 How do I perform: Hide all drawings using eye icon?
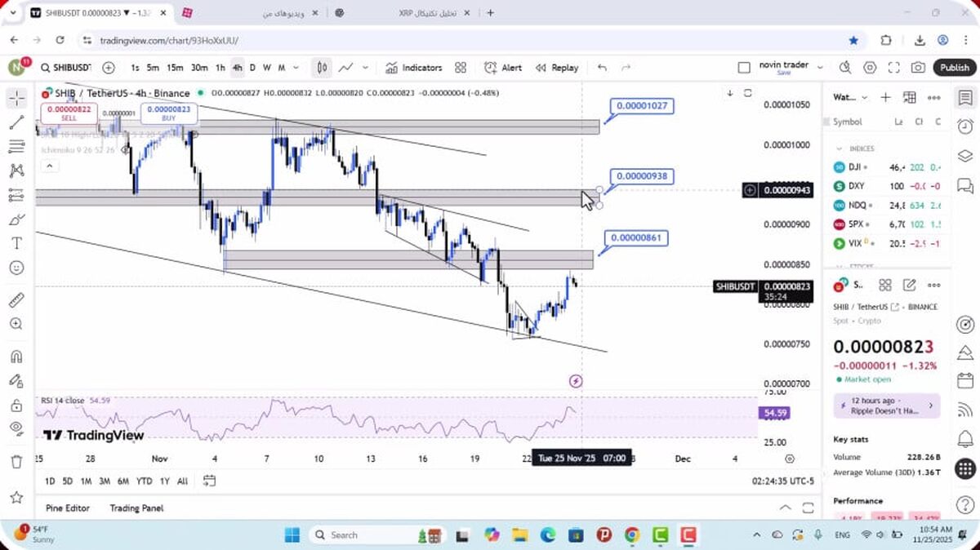coord(16,428)
